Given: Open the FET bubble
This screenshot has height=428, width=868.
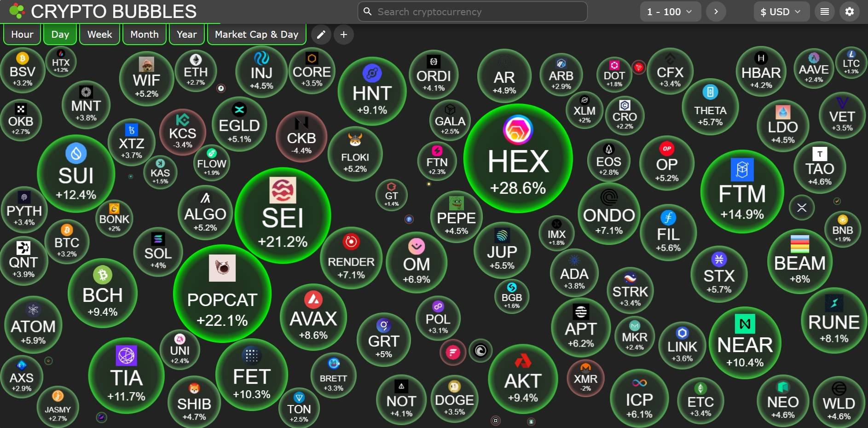Looking at the screenshot, I should [x=252, y=374].
